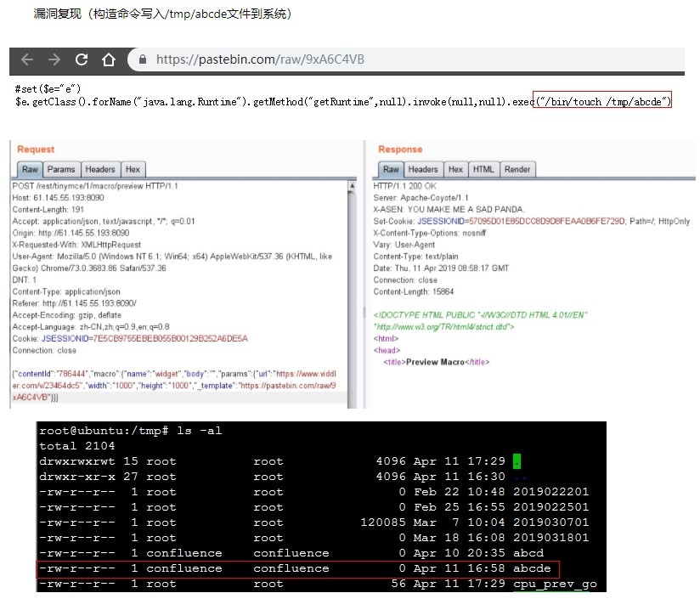Viewport: 700px width, 610px height.
Task: Reload the pastebin page
Action: click(x=82, y=59)
